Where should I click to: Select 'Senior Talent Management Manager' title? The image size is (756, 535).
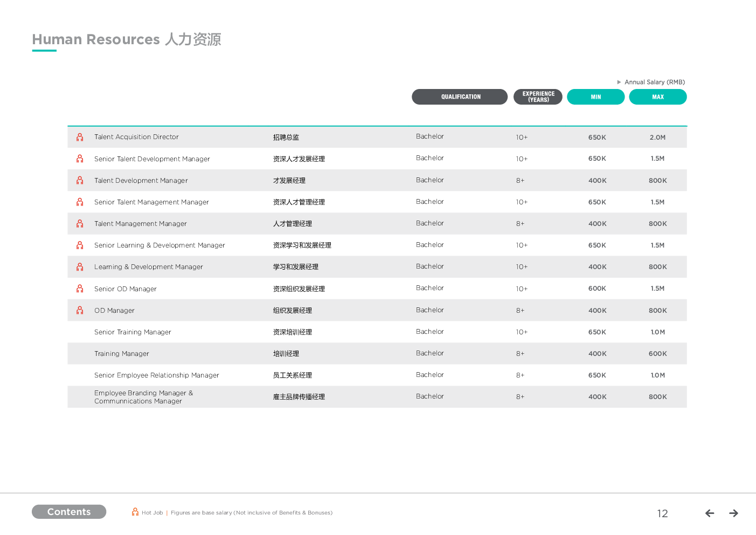(x=151, y=202)
